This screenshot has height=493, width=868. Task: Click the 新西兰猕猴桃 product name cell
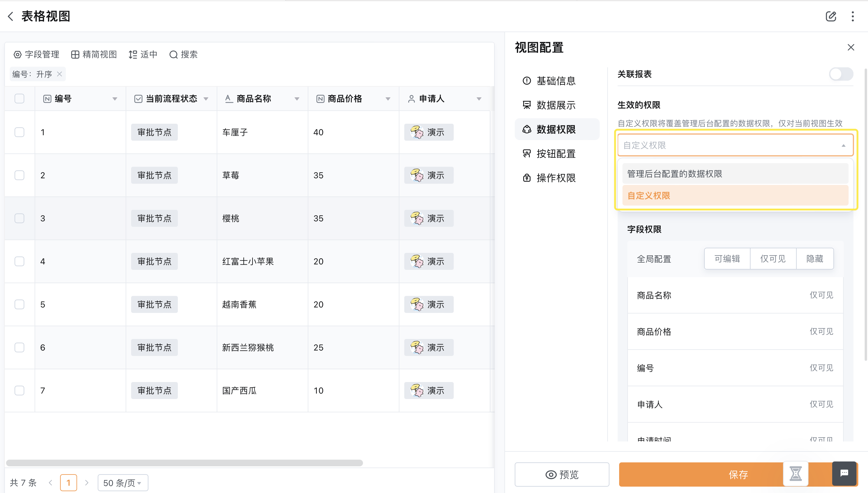pyautogui.click(x=262, y=347)
